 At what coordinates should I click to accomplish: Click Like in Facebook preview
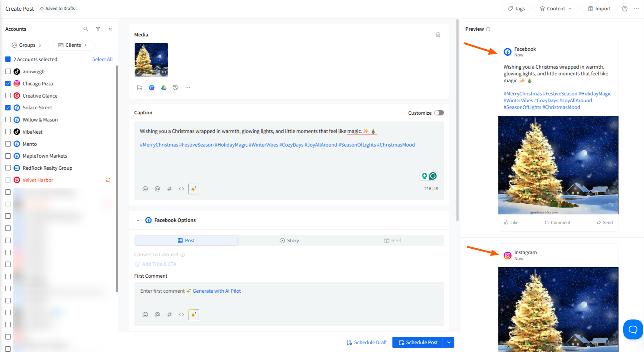pos(511,222)
